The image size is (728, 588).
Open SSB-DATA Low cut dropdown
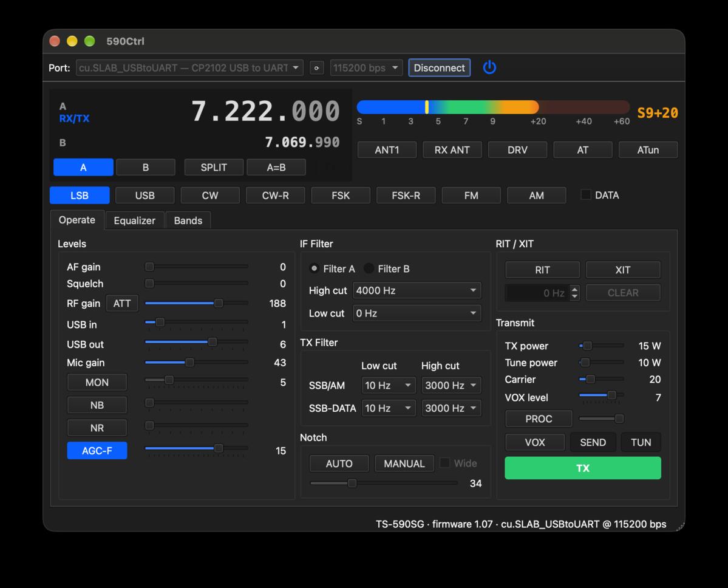click(x=389, y=408)
